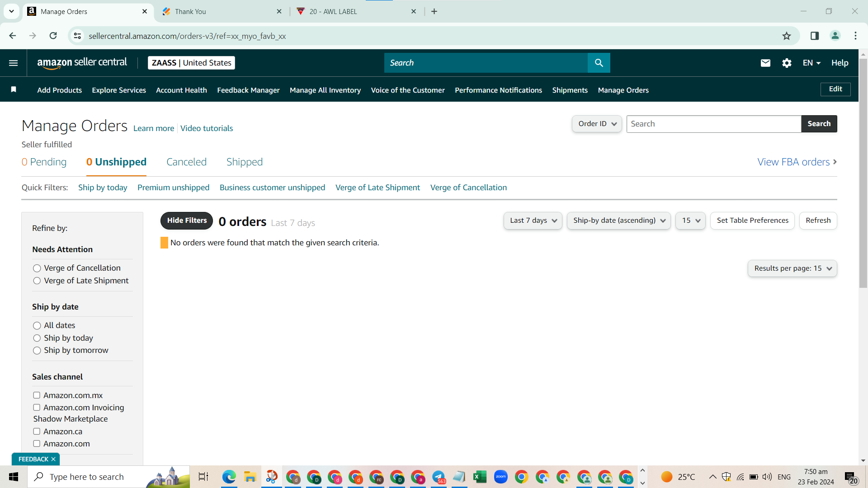Launch Microsoft Edge from the taskbar

coord(229,477)
